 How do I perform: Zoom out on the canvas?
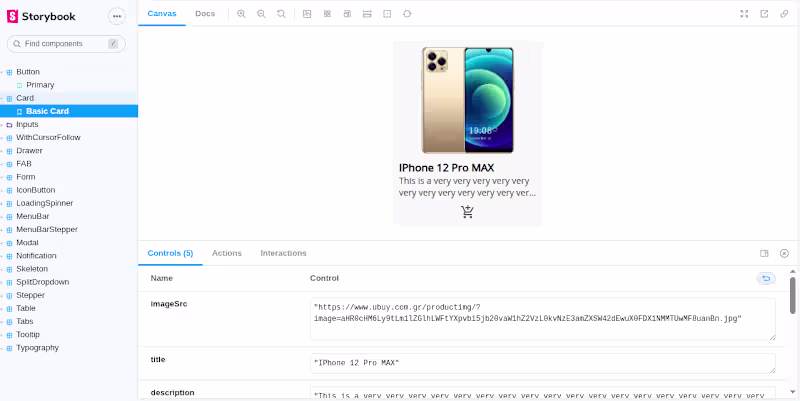(261, 14)
